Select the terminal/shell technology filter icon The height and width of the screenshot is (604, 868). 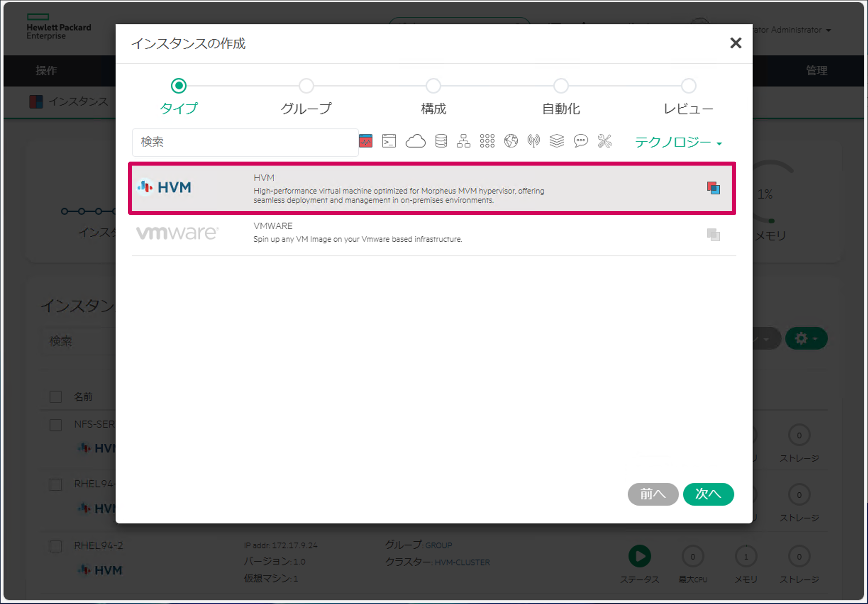(x=389, y=141)
